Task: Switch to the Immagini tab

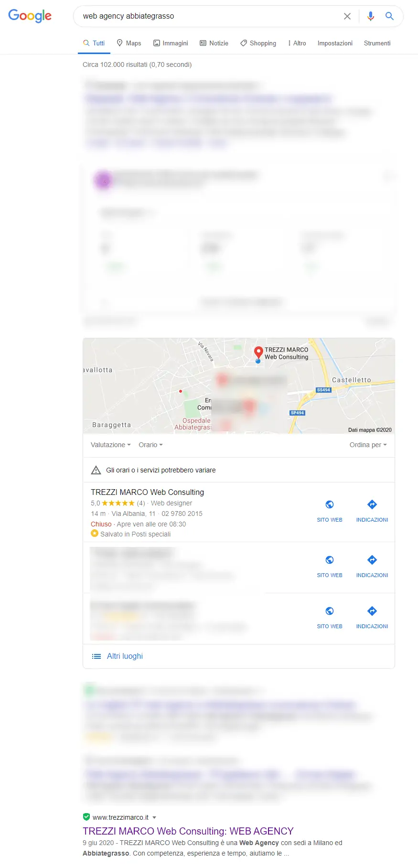Action: point(171,43)
